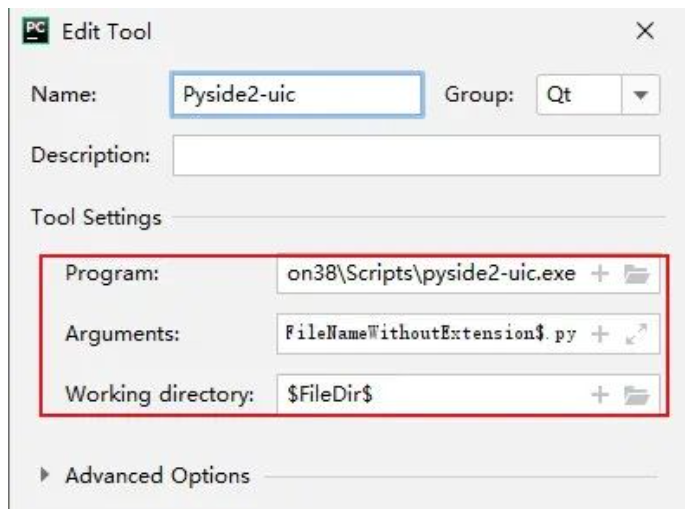This screenshot has height=518, width=696.
Task: Expand the Arguments field editor
Action: pyautogui.click(x=637, y=334)
